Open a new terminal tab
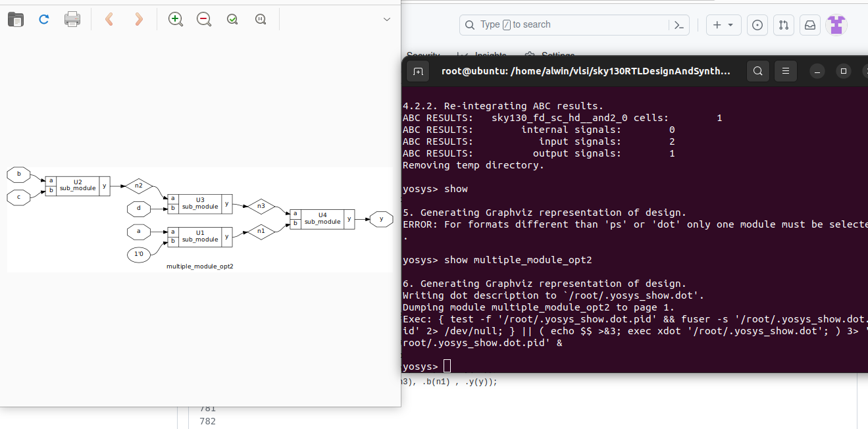The width and height of the screenshot is (868, 429). point(418,70)
